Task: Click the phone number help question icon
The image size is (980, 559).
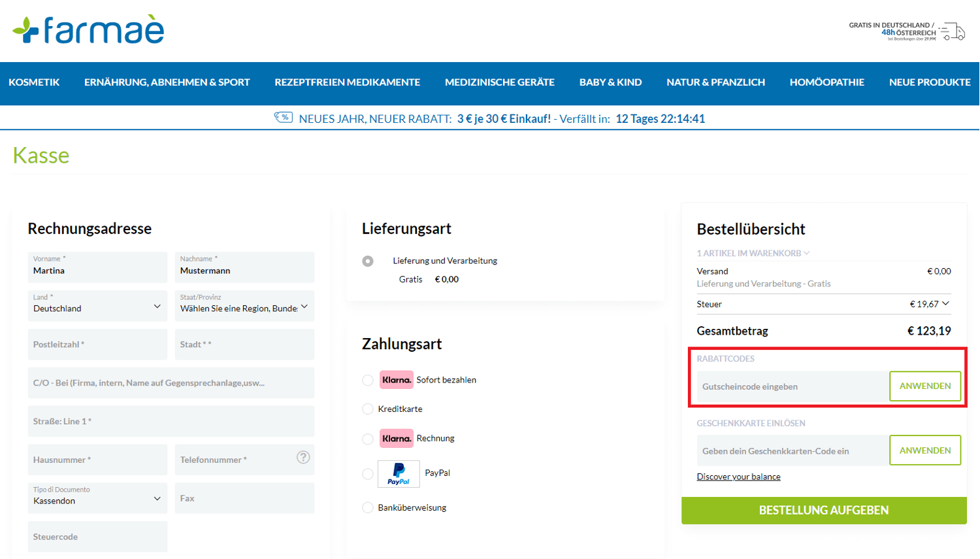Action: 303,458
